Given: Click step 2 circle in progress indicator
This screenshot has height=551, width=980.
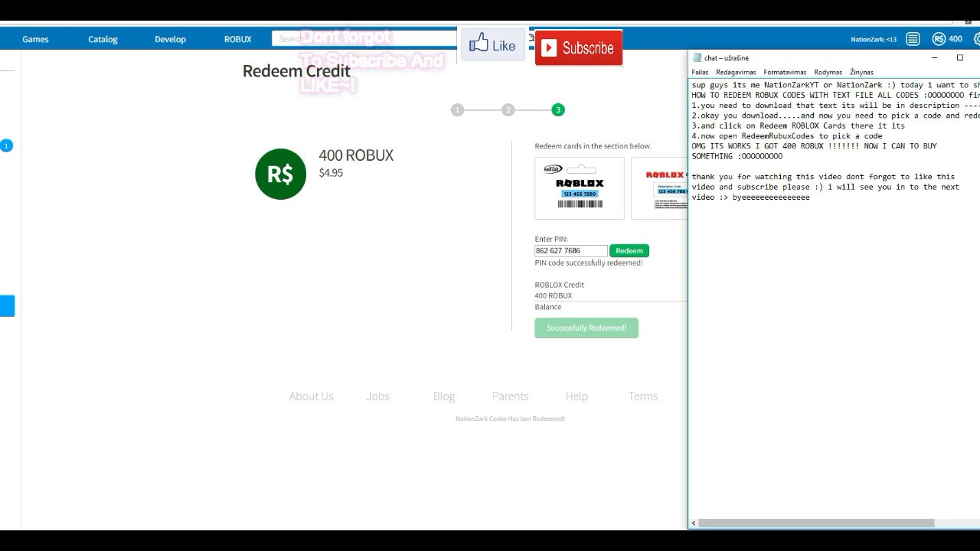Looking at the screenshot, I should pyautogui.click(x=508, y=110).
